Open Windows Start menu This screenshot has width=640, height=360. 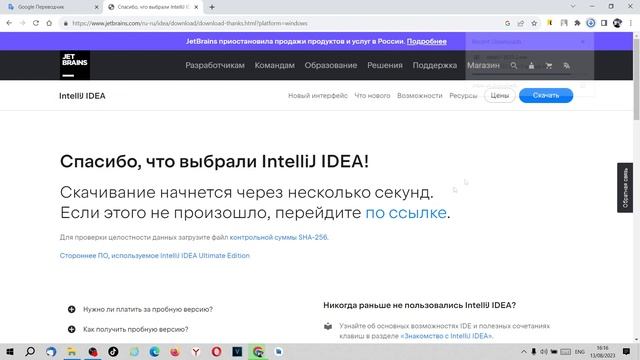coord(10,351)
